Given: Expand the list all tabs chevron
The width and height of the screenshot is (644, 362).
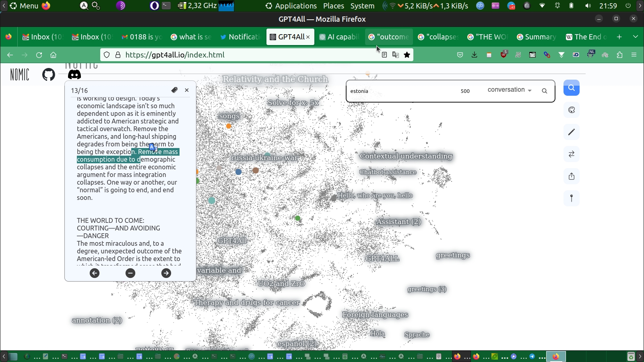Looking at the screenshot, I should click(x=636, y=37).
